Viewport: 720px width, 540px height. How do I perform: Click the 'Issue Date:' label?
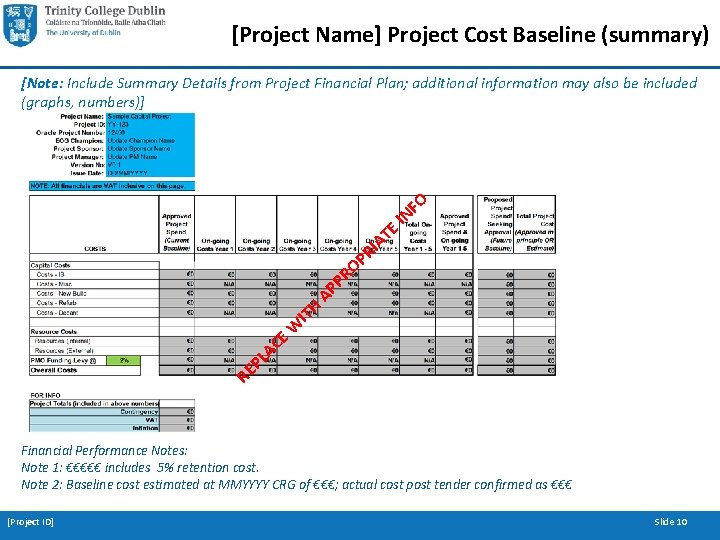87,173
